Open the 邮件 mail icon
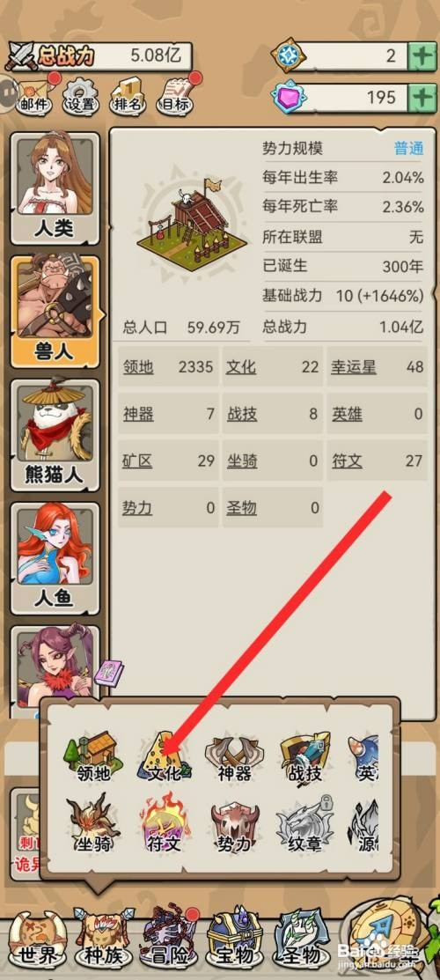440x980 pixels. (35, 93)
